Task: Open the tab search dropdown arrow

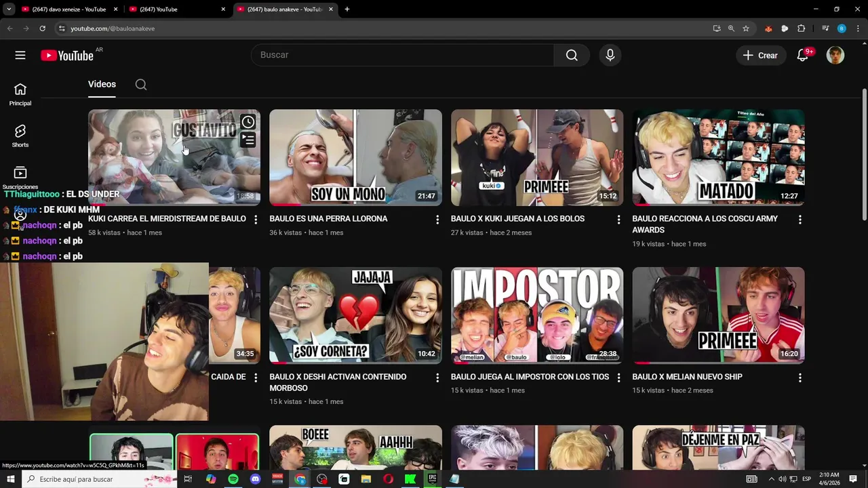Action: [9, 9]
